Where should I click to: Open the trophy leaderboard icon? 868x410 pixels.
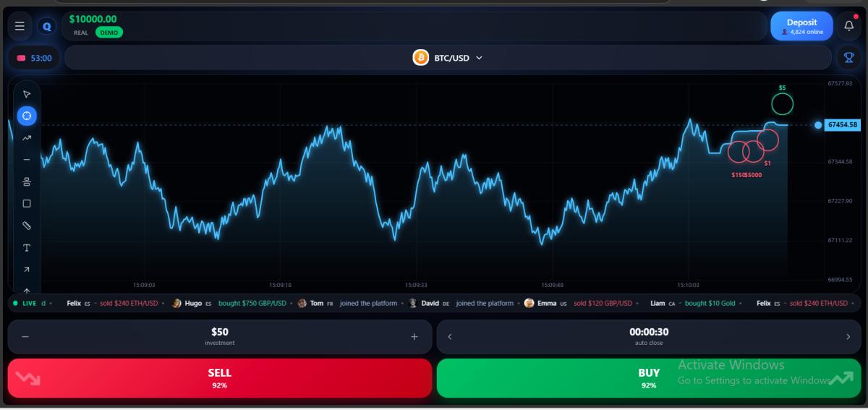849,58
